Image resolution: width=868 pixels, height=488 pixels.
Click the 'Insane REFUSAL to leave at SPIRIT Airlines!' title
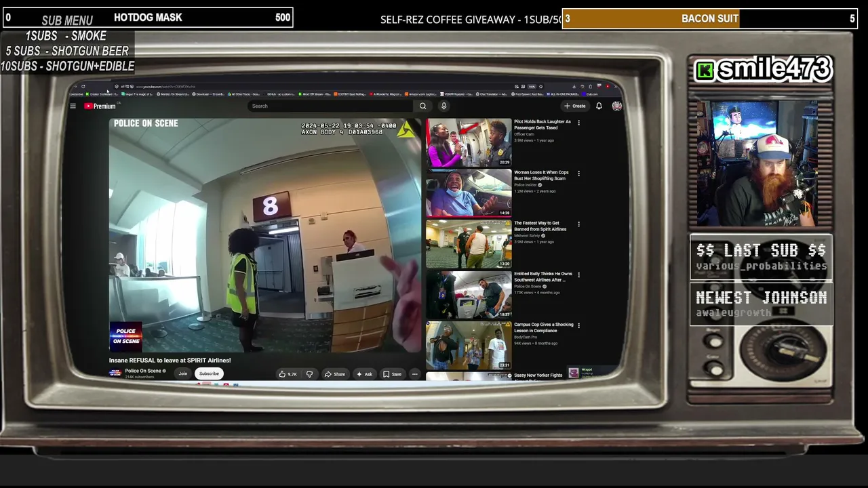tap(170, 361)
